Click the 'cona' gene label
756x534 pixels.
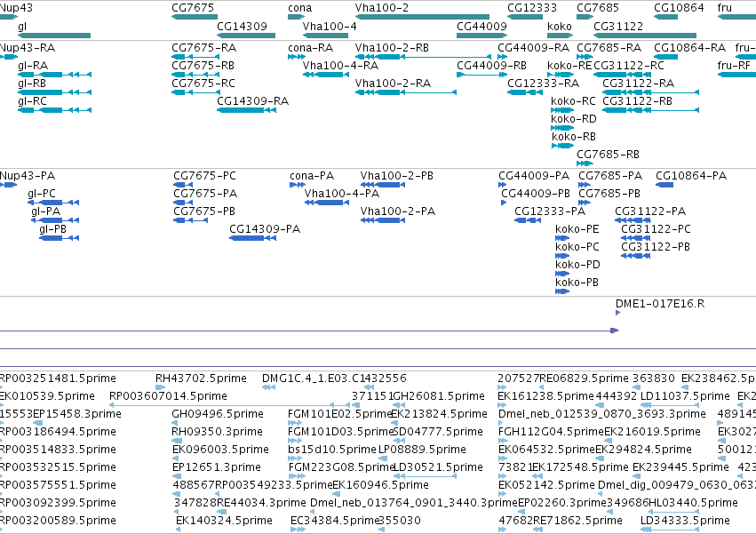coord(300,8)
